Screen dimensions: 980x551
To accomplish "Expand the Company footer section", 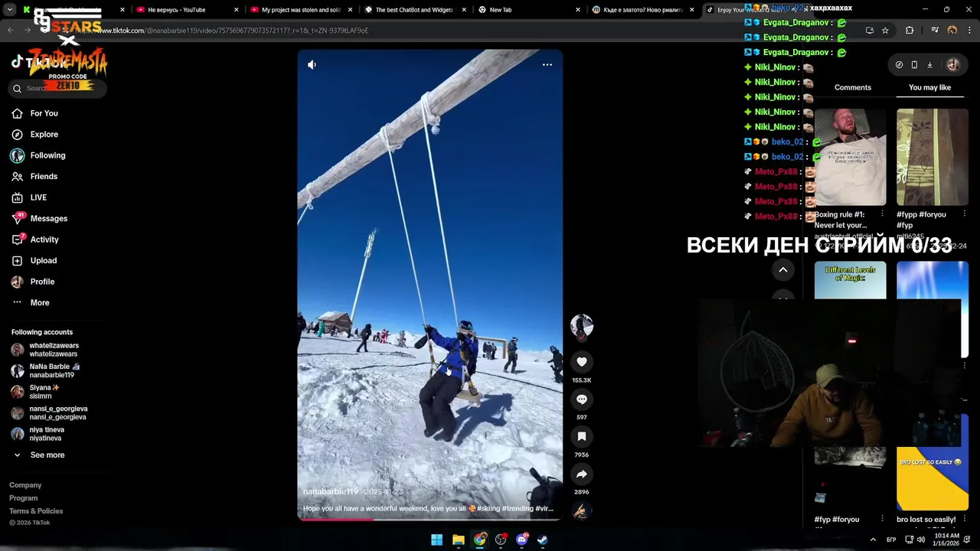I will coord(25,485).
